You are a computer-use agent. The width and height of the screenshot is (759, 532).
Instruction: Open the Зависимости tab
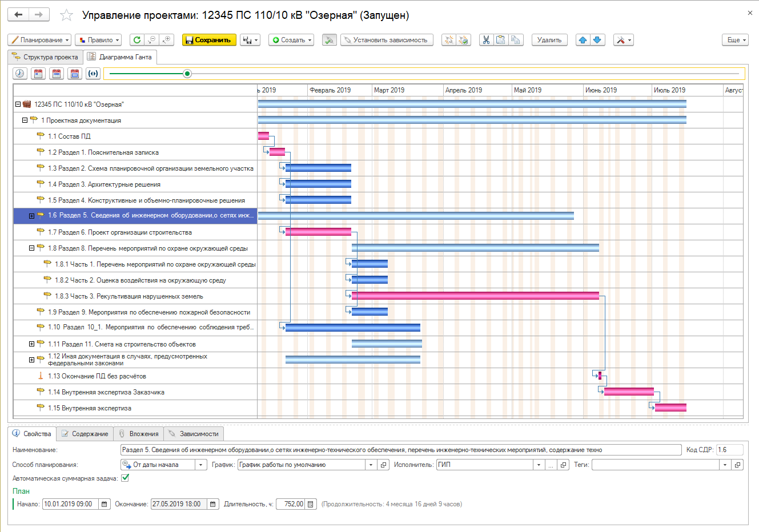(x=194, y=434)
